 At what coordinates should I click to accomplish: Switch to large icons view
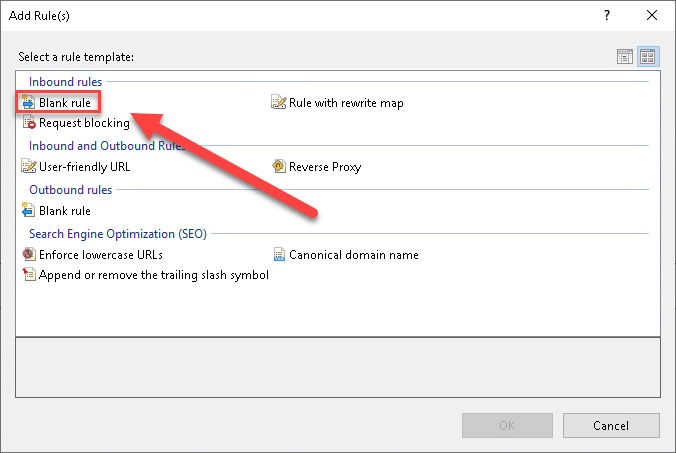coord(647,57)
